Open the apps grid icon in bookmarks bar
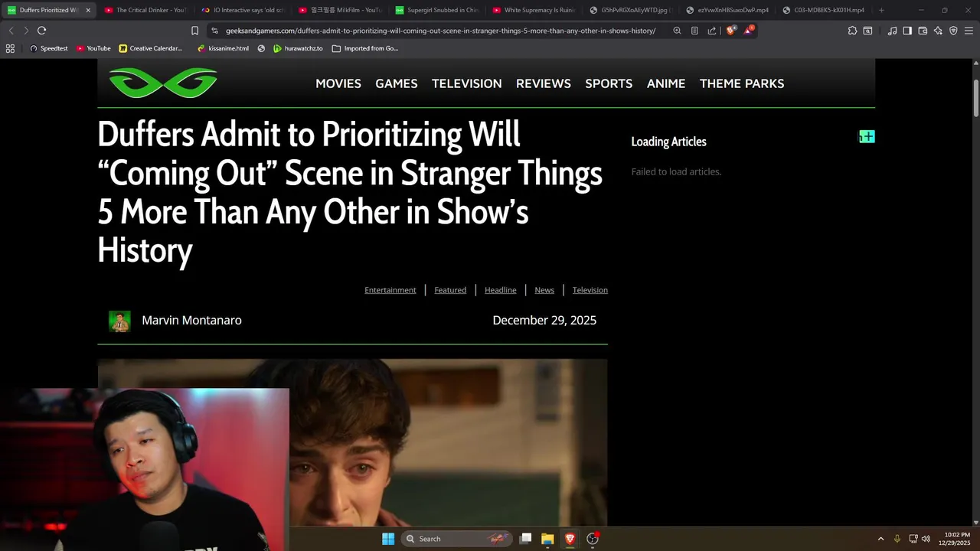The height and width of the screenshot is (551, 980). tap(10, 48)
